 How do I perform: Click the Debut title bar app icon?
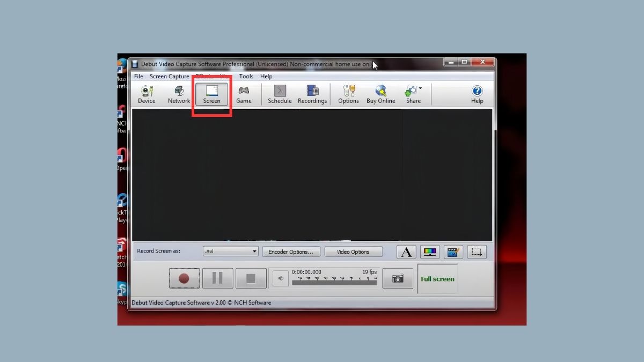tap(135, 64)
